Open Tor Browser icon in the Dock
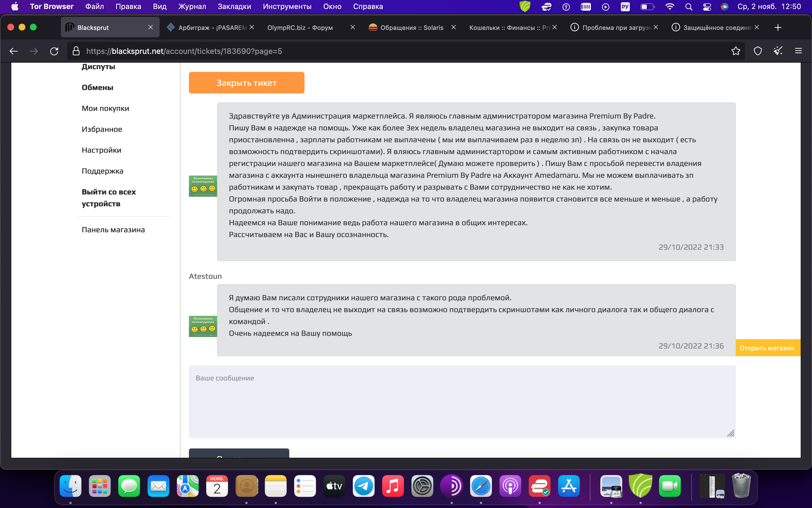This screenshot has width=812, height=508. tap(452, 486)
